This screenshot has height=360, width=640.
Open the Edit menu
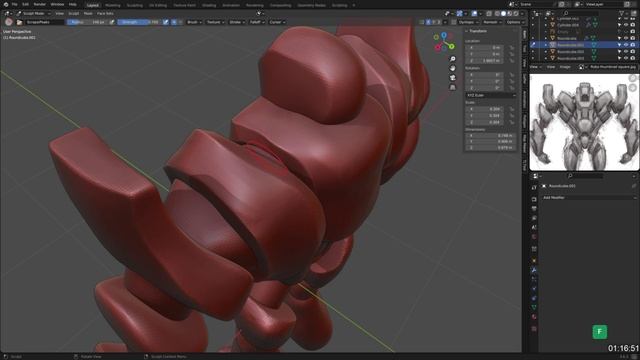[x=25, y=4]
